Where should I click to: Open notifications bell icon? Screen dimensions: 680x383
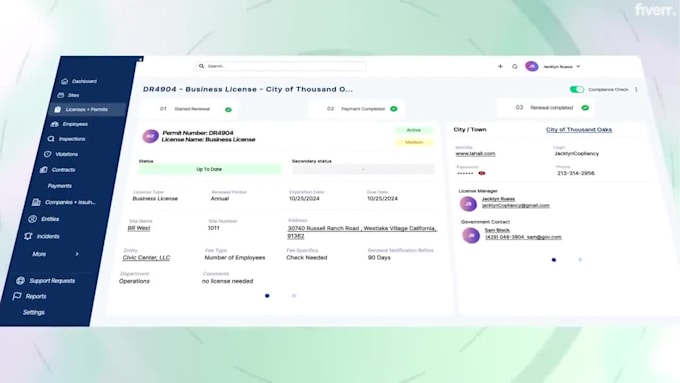pos(515,66)
